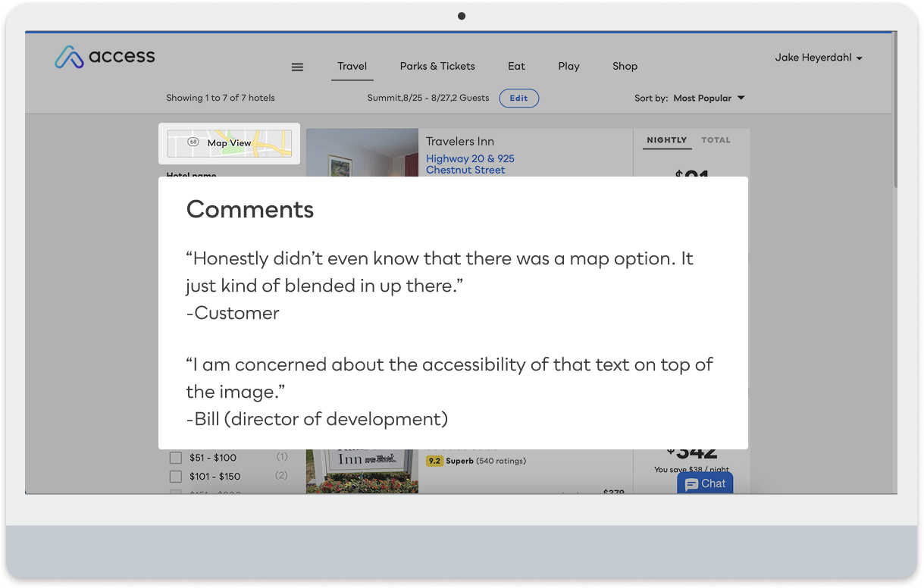Open the Shop section

click(x=625, y=66)
